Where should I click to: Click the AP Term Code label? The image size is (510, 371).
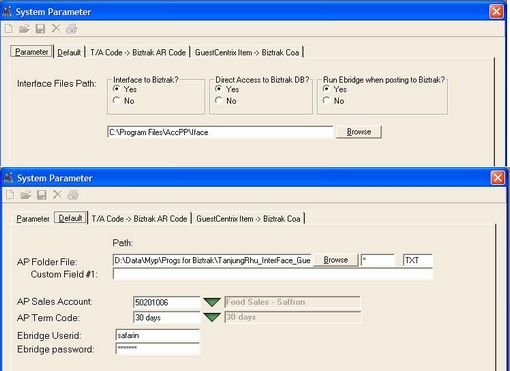[48, 318]
